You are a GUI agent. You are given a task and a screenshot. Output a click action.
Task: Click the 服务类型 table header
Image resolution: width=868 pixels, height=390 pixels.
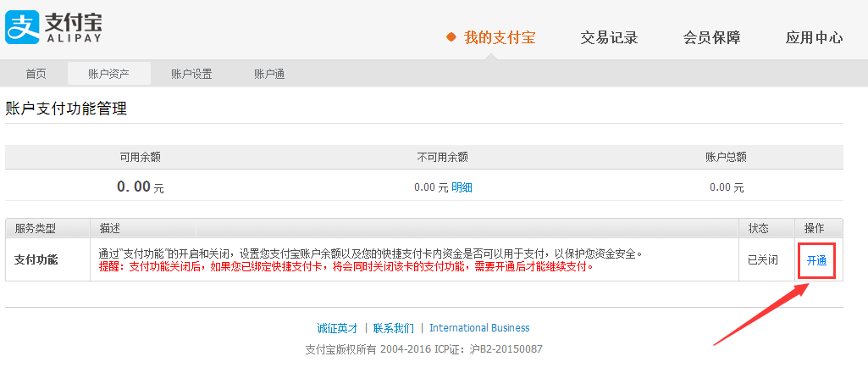tap(36, 228)
